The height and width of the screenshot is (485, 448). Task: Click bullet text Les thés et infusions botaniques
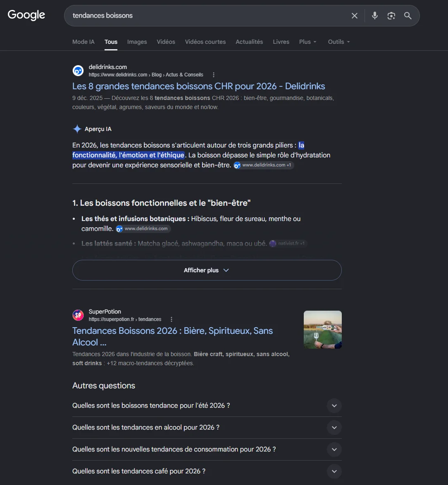(135, 219)
